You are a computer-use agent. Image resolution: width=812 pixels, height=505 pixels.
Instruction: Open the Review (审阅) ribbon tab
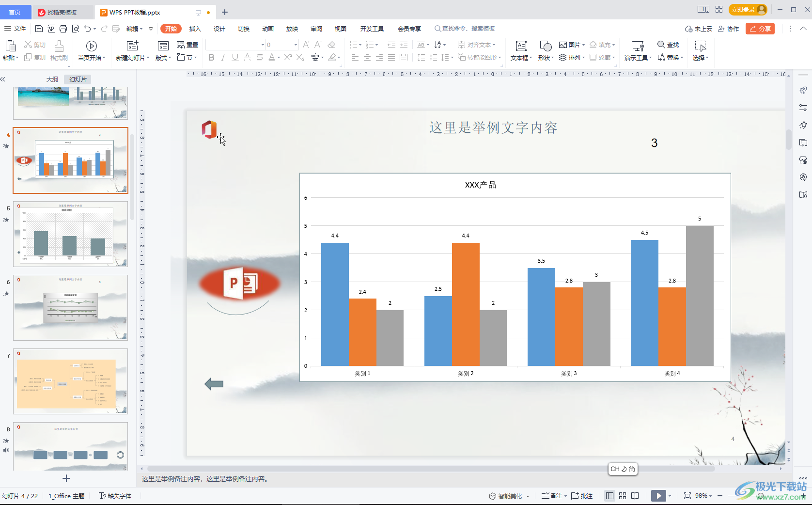[316, 29]
